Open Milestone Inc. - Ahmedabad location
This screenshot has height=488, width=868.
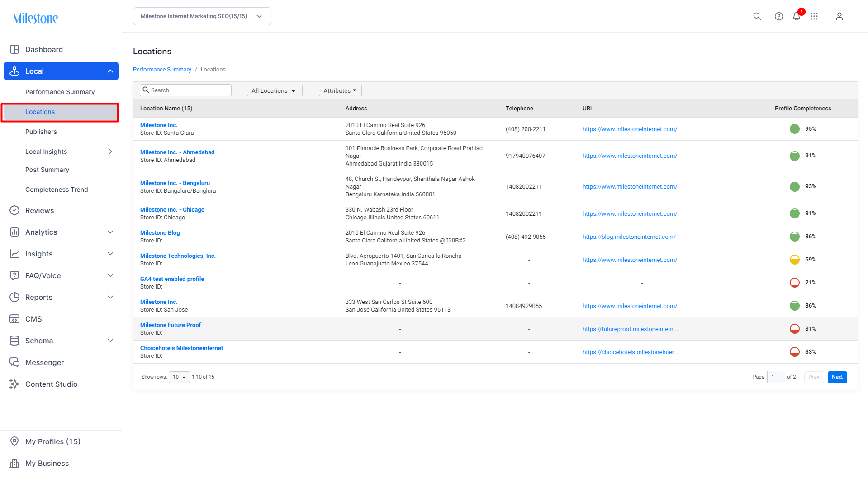pyautogui.click(x=177, y=152)
